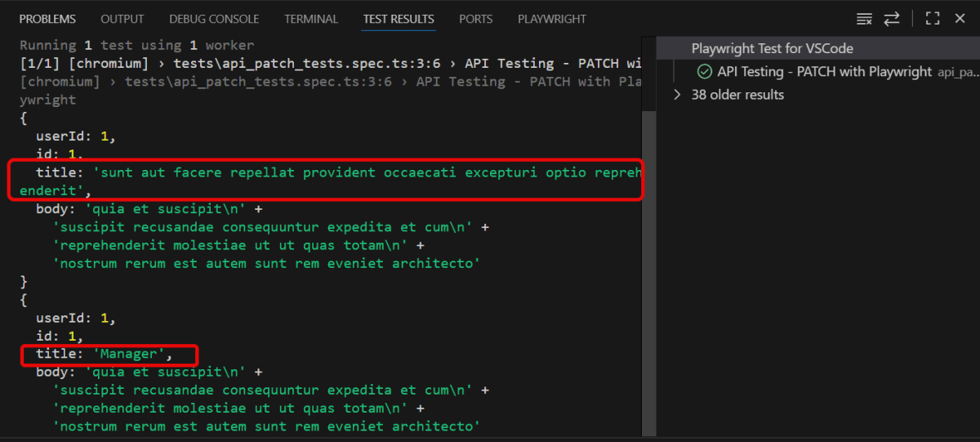
Task: Open the PORTS tab
Action: coord(476,19)
